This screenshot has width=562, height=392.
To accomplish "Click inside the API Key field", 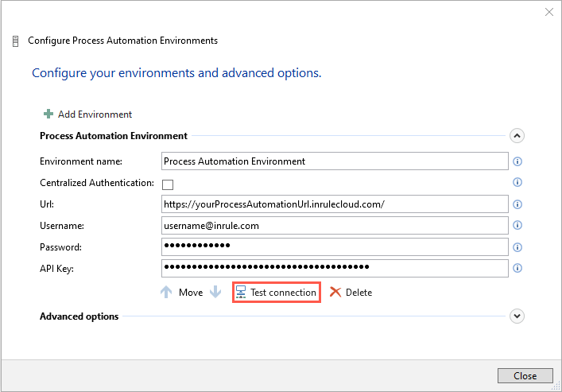I will point(334,268).
